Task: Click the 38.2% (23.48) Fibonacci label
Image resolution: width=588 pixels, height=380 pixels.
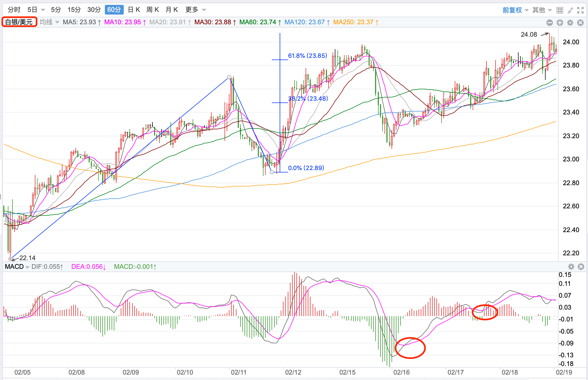Action: (308, 99)
